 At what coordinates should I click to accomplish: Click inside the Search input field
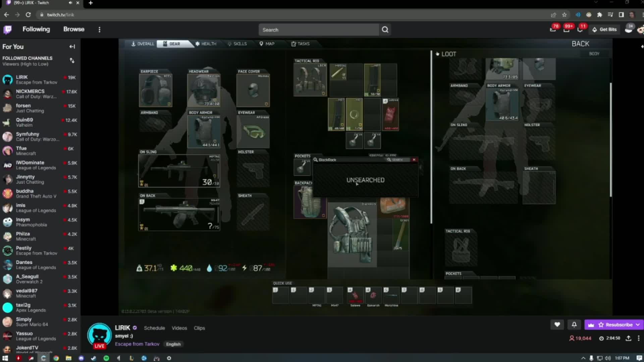[x=319, y=29]
